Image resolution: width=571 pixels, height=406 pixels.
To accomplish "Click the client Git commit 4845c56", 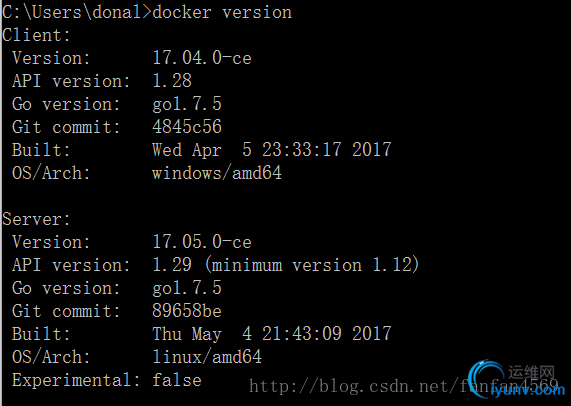I will (187, 127).
